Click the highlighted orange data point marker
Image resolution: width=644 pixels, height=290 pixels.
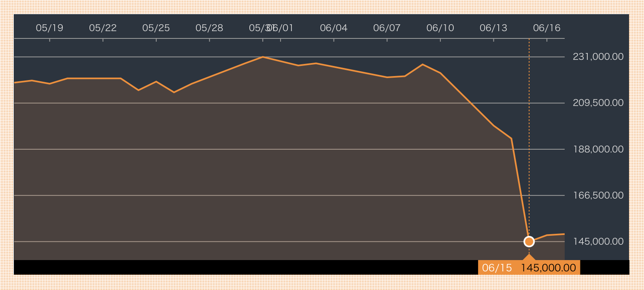click(x=529, y=241)
